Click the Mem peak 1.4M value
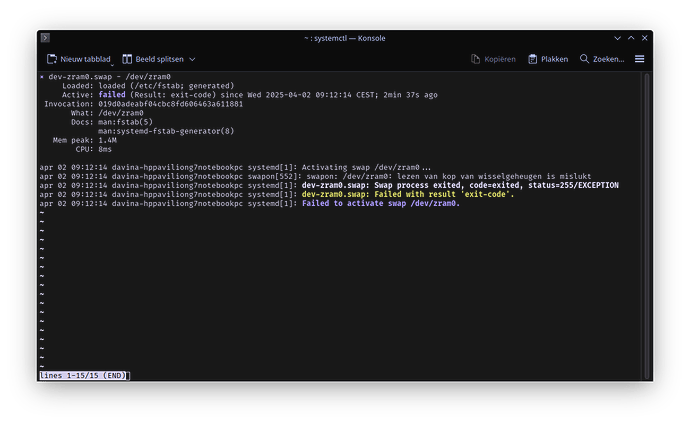Screen dimensions: 690x424 [107, 140]
